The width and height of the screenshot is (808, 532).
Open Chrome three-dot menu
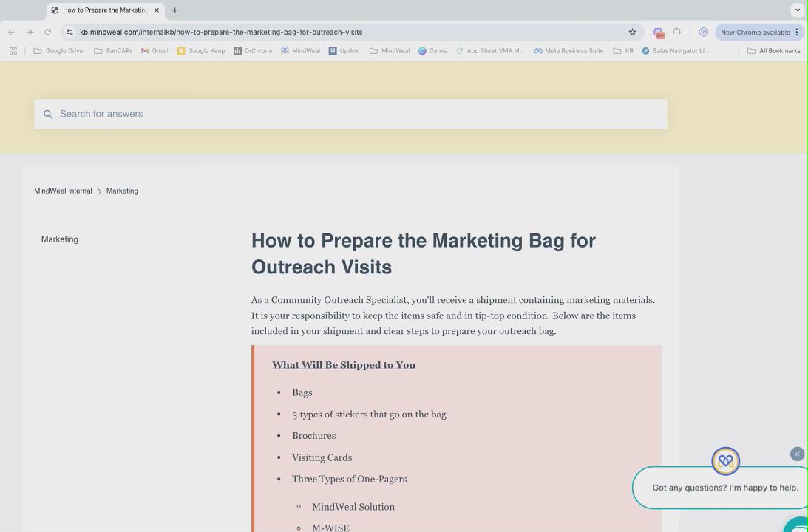(x=797, y=32)
